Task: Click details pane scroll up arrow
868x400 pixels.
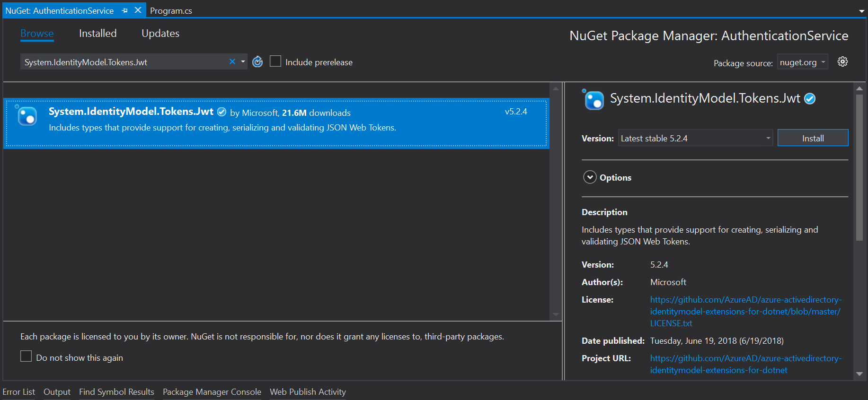Action: pos(859,88)
